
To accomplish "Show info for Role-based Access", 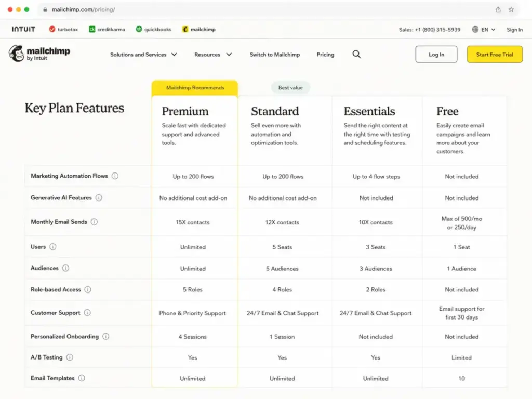I will [x=87, y=289].
